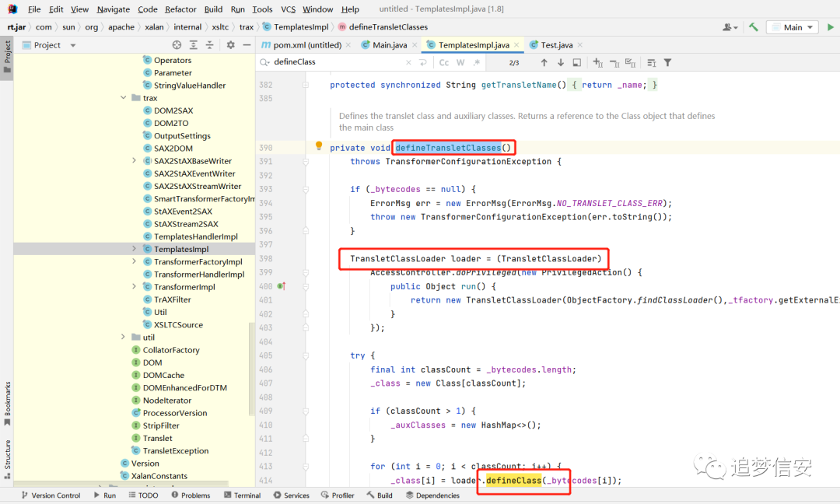840x504 pixels.
Task: Toggle Regex option in search bar
Action: 476,63
